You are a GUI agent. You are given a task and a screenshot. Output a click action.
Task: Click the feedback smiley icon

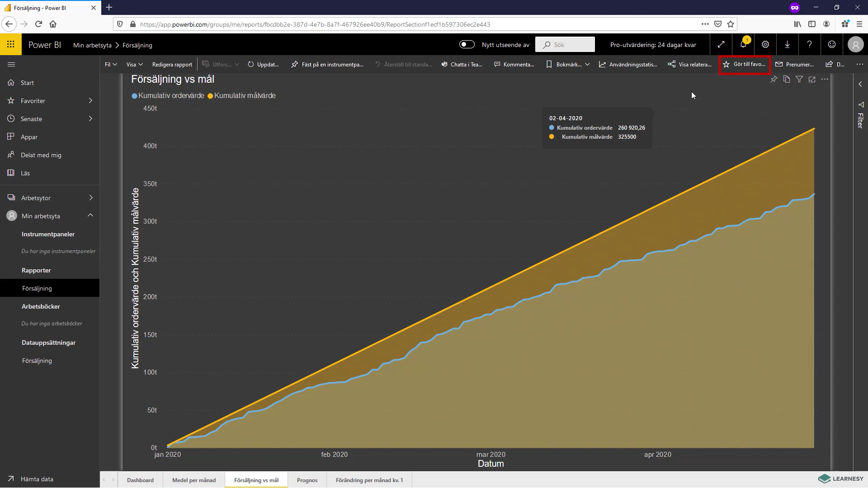(832, 44)
